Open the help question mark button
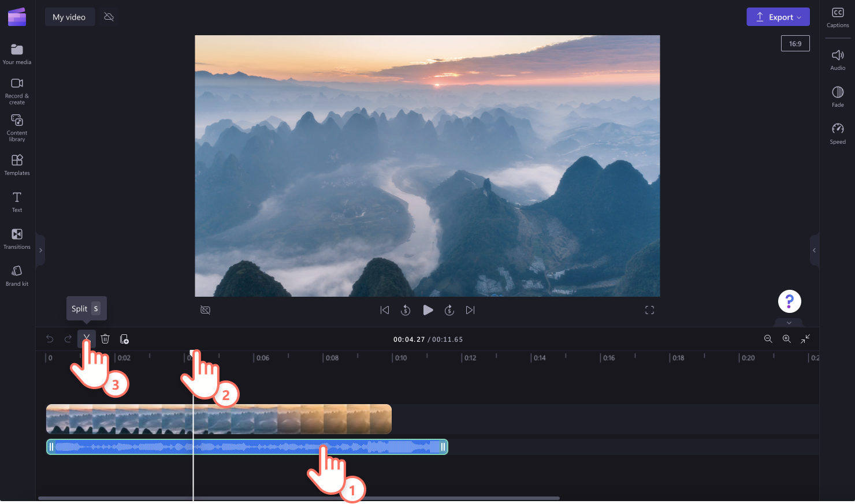Viewport: 855px width, 504px height. tap(790, 301)
